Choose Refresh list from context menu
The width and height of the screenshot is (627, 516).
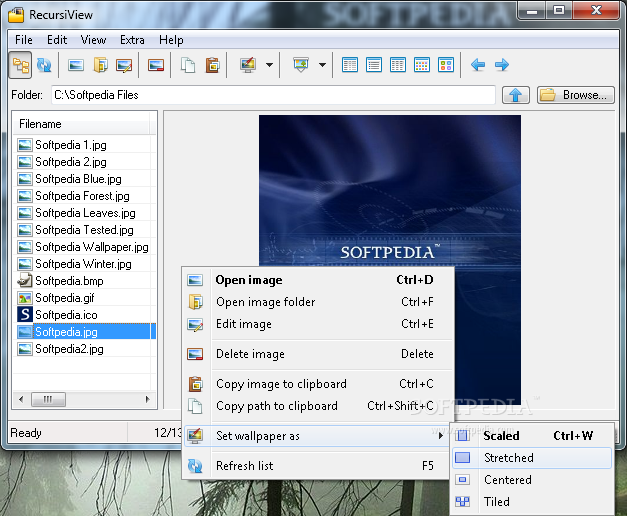pos(317,466)
